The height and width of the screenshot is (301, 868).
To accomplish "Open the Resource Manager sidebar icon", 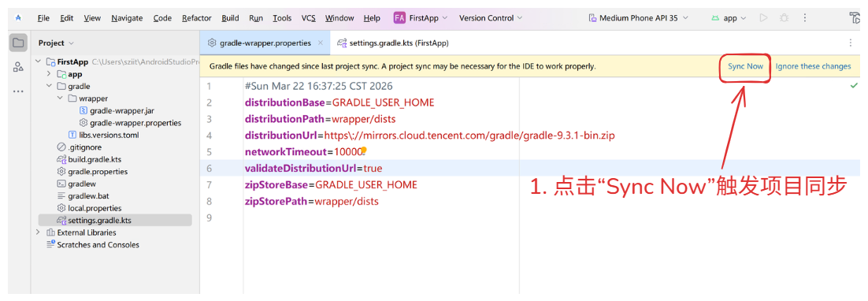I will (x=18, y=67).
